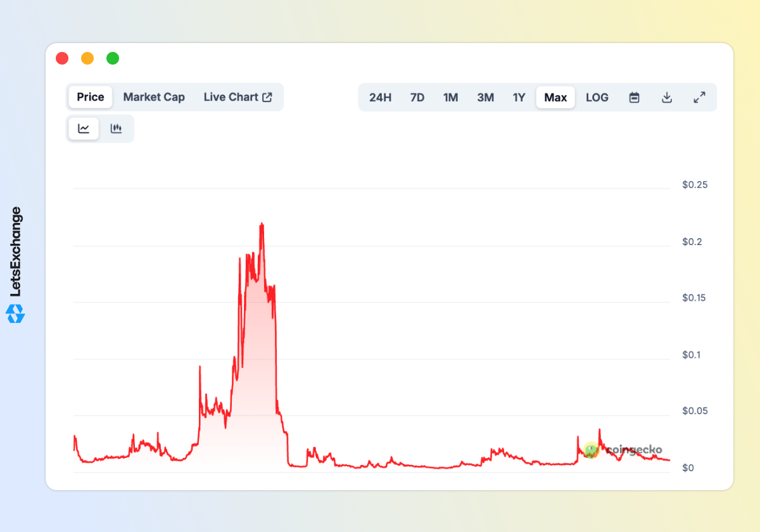Open the calendar date range picker

(x=634, y=98)
